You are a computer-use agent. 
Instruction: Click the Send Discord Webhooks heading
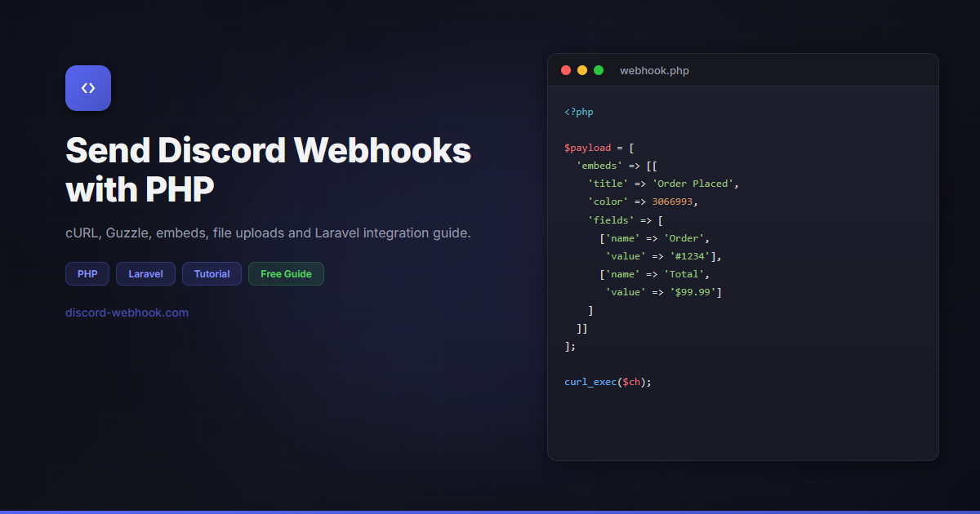[x=268, y=169]
